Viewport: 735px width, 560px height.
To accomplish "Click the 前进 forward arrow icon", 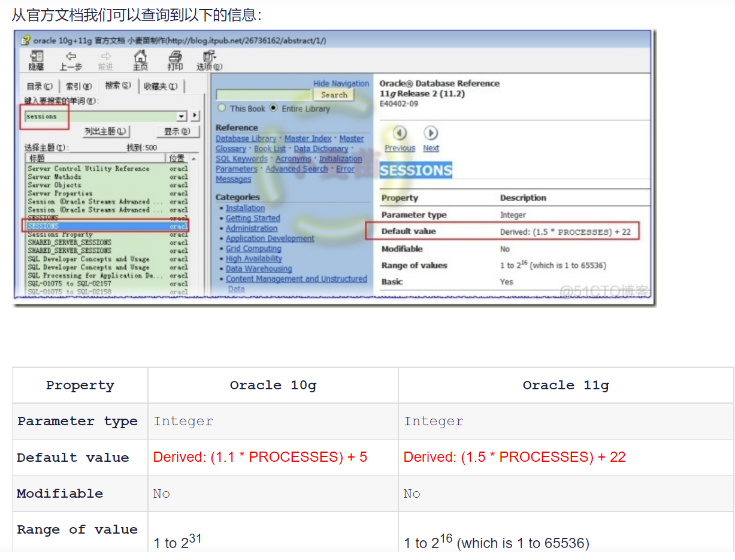I will (x=105, y=57).
